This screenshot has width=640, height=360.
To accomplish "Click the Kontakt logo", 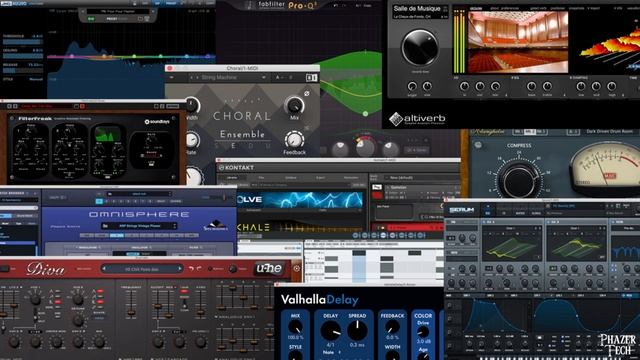I will pos(236,167).
